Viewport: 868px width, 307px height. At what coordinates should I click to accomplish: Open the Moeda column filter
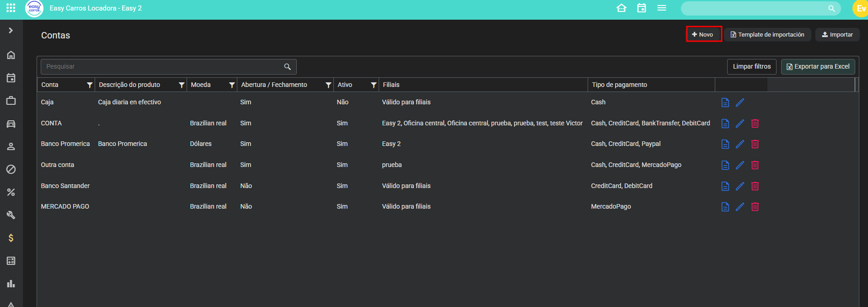232,85
